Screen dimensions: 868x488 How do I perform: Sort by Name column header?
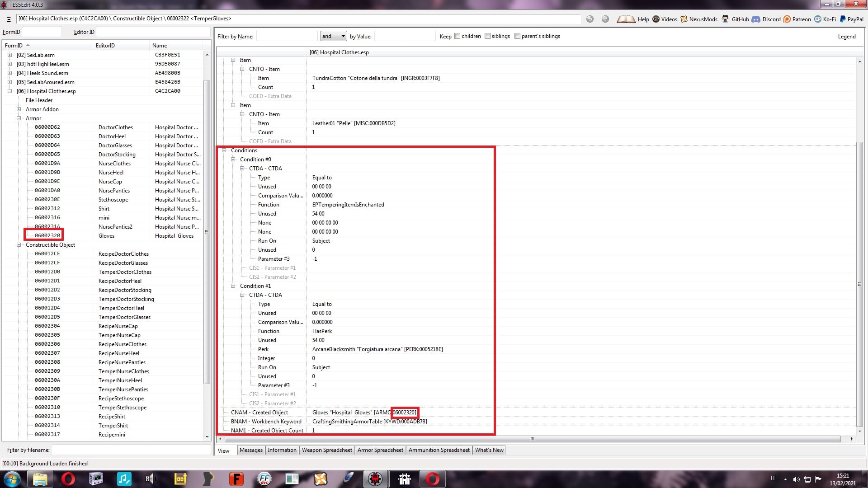point(176,45)
